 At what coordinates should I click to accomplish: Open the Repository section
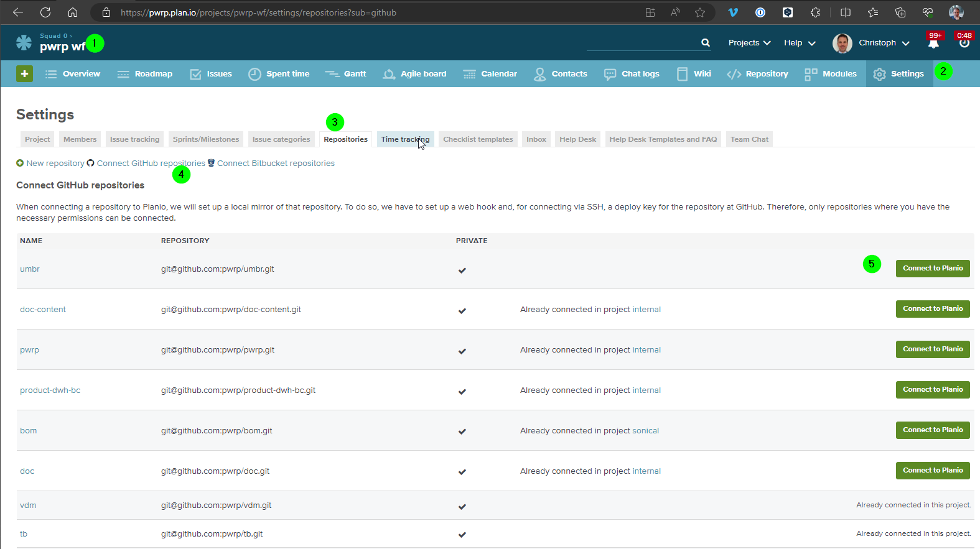(x=757, y=74)
